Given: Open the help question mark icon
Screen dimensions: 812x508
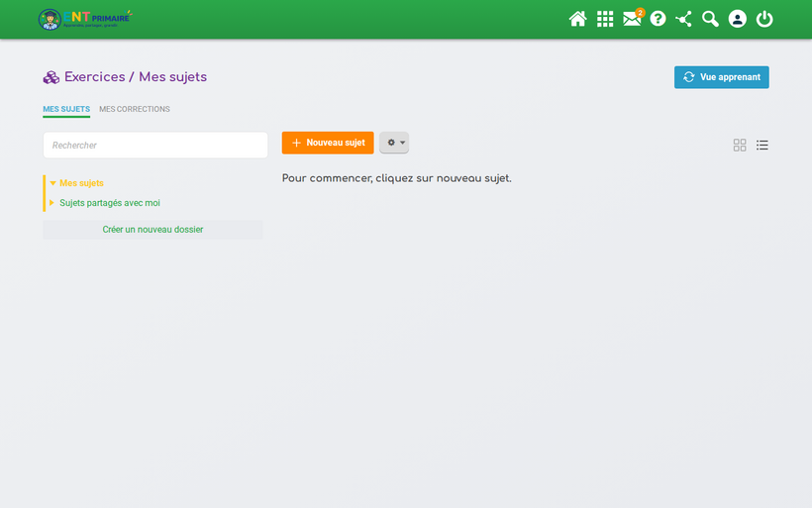Looking at the screenshot, I should click(658, 19).
